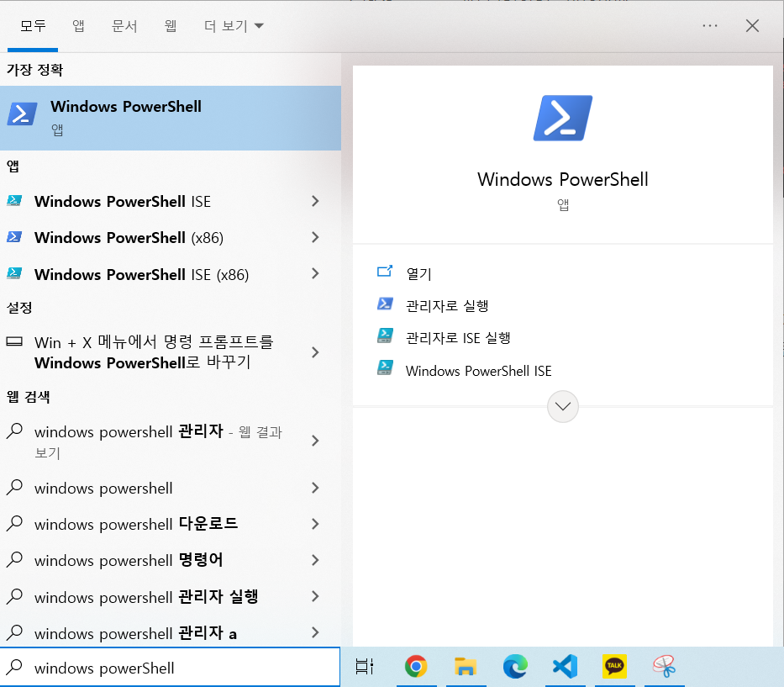Open Task View on the taskbar
Image resolution: width=784 pixels, height=687 pixels.
(x=365, y=667)
